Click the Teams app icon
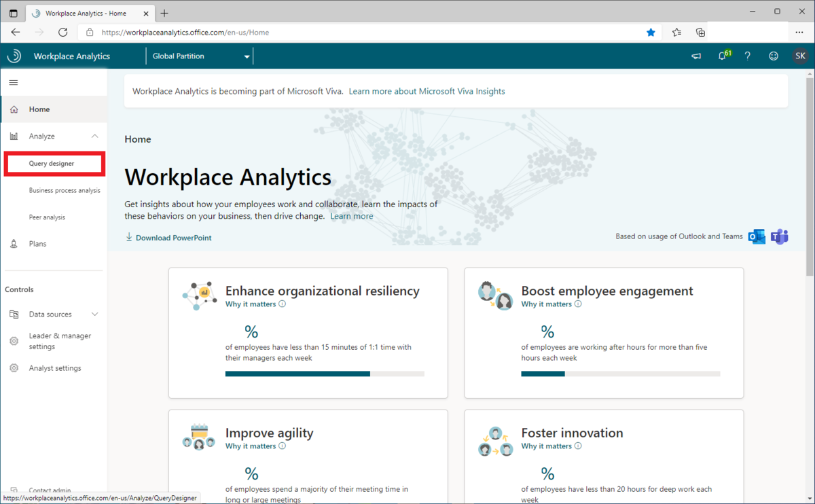815x504 pixels. [780, 237]
